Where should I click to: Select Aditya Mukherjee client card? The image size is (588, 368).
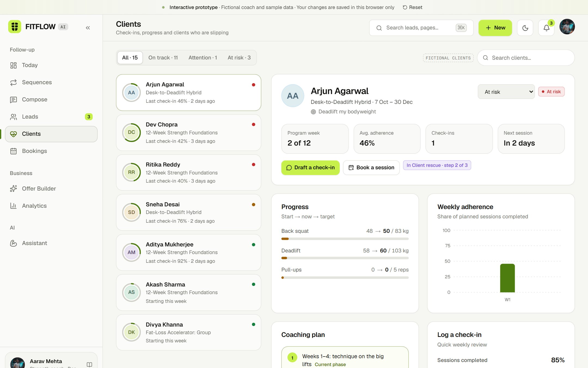(x=188, y=252)
